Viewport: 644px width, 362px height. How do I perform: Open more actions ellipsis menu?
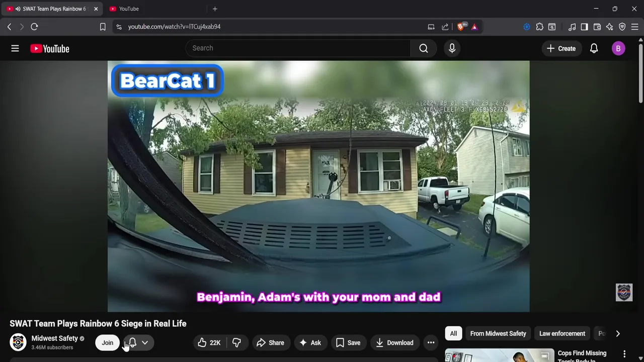(431, 343)
